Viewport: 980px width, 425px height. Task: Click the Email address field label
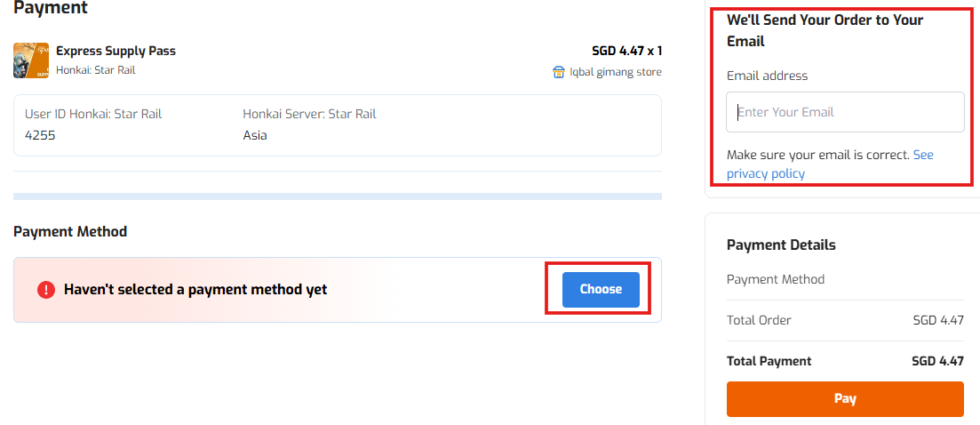[767, 76]
